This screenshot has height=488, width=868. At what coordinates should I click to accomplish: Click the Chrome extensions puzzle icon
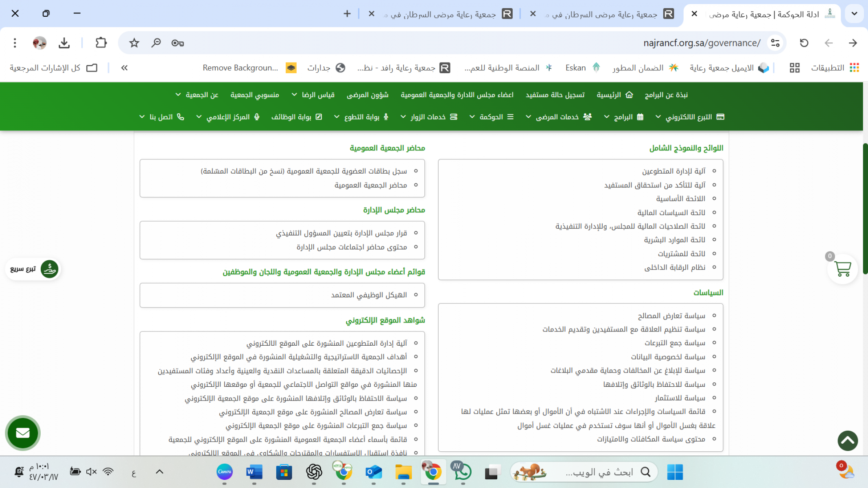pos(101,43)
